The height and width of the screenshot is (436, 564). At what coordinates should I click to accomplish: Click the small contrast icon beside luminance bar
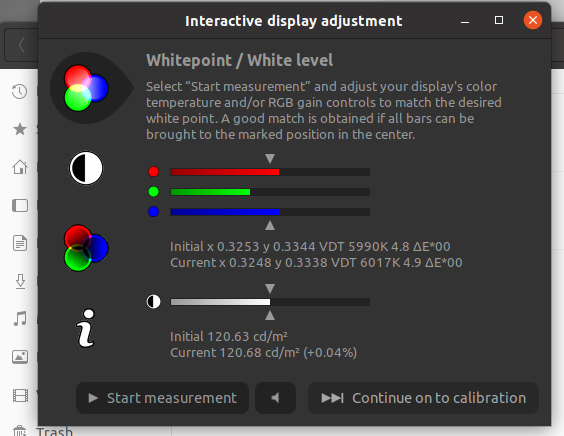tap(154, 301)
